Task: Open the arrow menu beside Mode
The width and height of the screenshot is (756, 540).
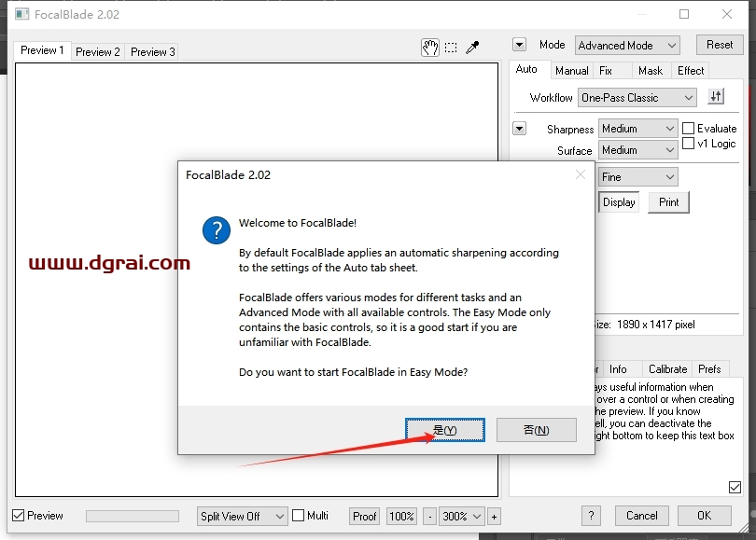Action: [x=519, y=45]
